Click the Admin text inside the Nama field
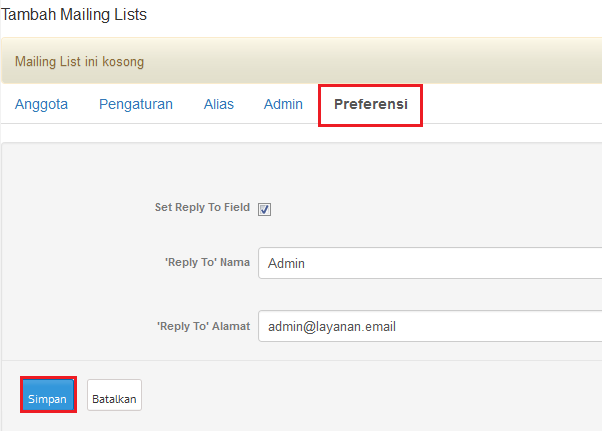The height and width of the screenshot is (431, 602). coord(287,264)
